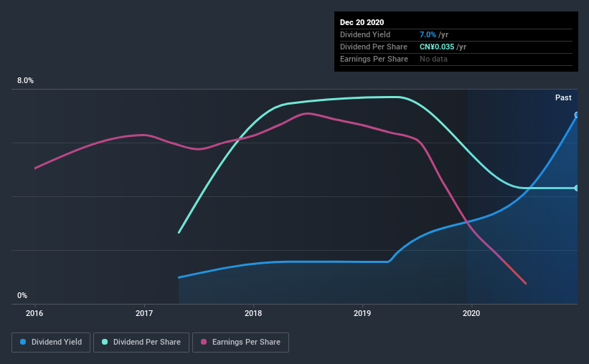Click the CN¥0.035 dividend per share value
589x364 pixels.
click(x=437, y=47)
